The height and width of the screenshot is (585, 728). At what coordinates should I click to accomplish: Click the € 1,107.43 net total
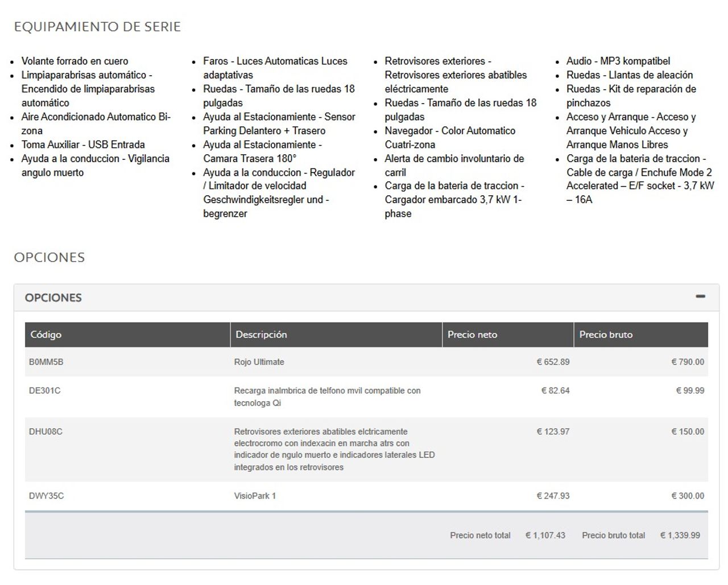point(545,535)
